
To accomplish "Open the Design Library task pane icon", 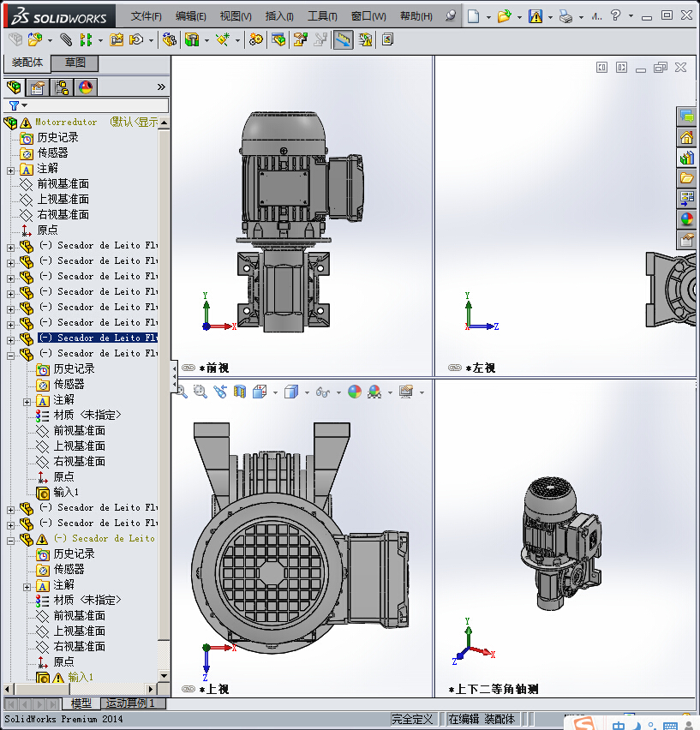I will tap(686, 159).
